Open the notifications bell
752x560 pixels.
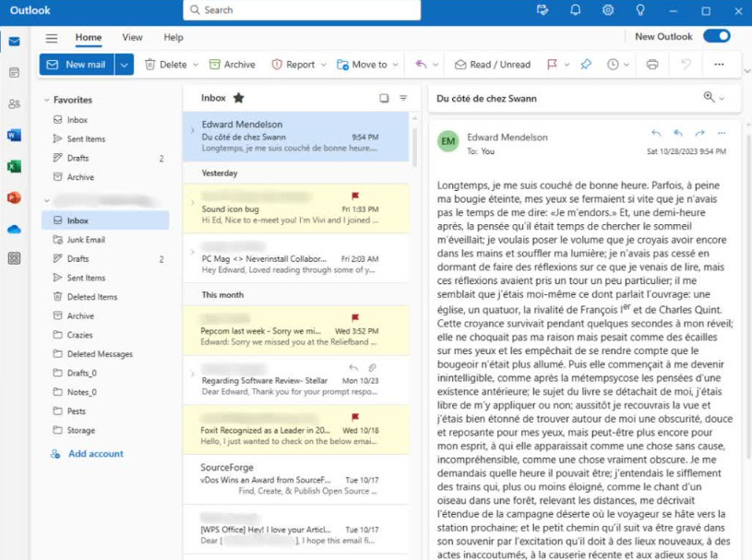575,10
